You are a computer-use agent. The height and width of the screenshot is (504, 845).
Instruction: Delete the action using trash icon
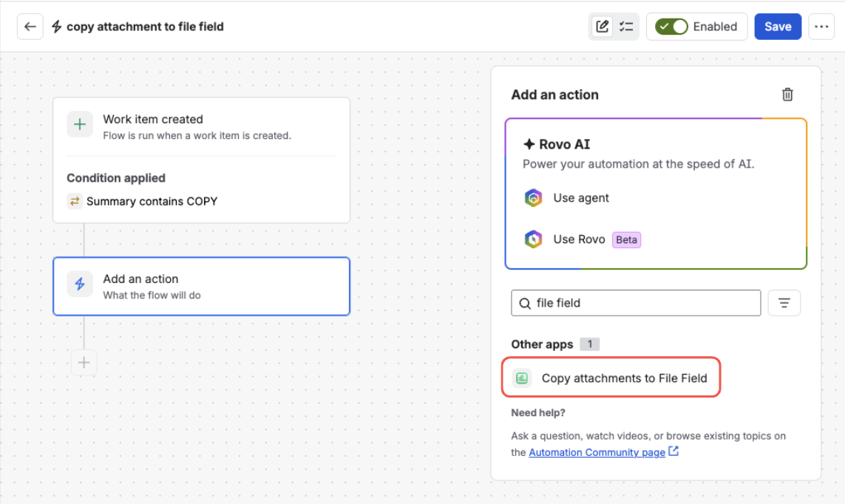[x=787, y=95]
